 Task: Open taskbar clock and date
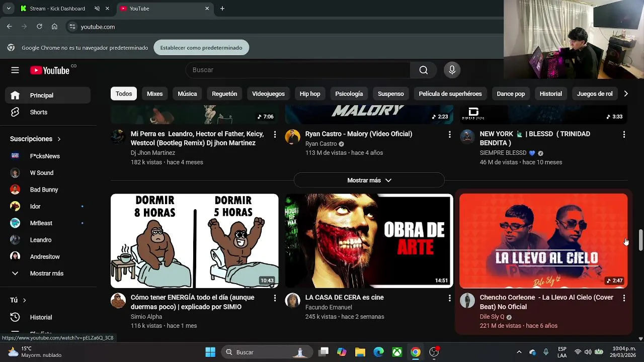[x=624, y=352]
